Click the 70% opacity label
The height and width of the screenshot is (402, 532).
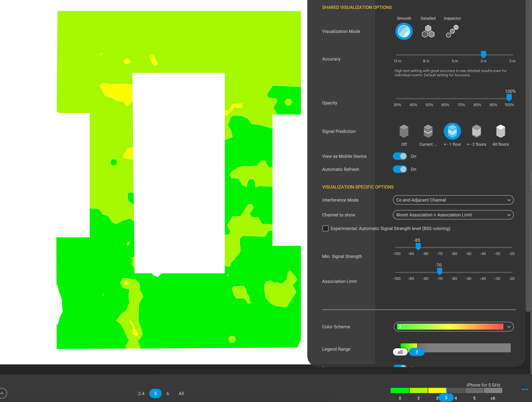click(x=461, y=105)
